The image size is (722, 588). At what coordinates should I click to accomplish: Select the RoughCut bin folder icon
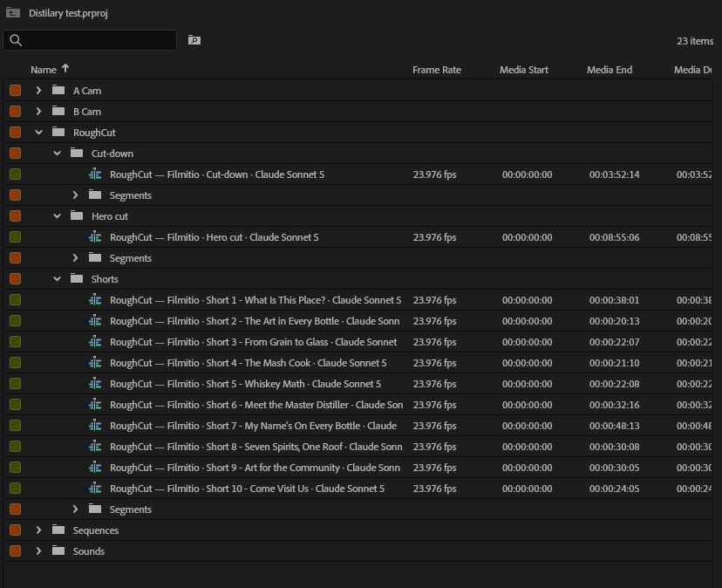click(58, 132)
